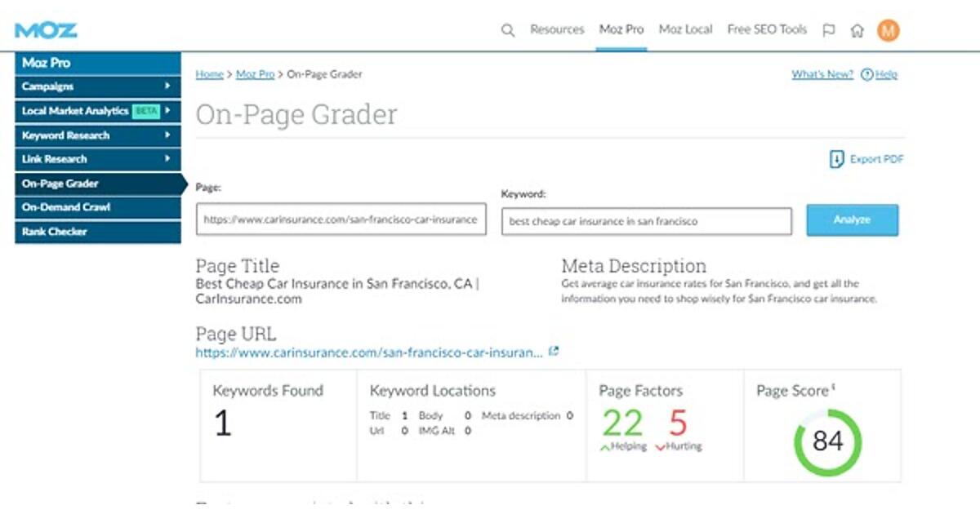Follow the What's New? link
980x514 pixels.
(822, 74)
